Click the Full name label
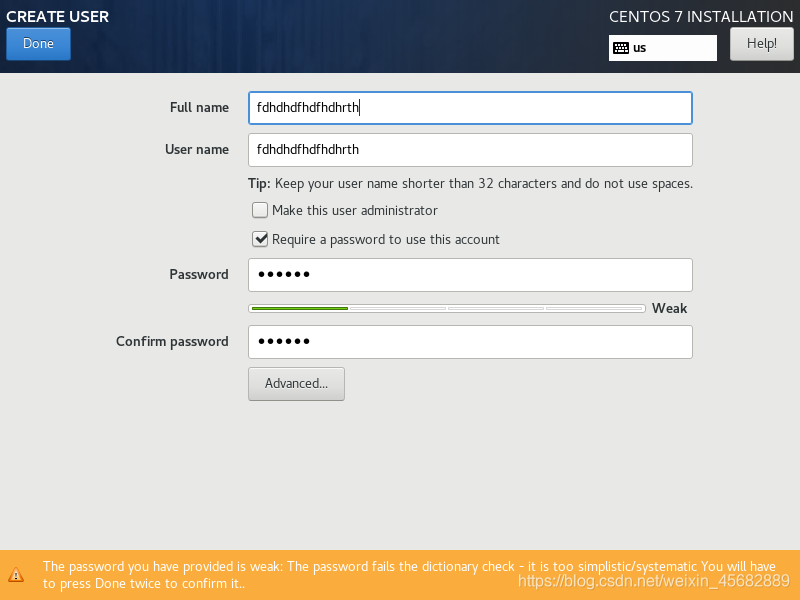 199,108
